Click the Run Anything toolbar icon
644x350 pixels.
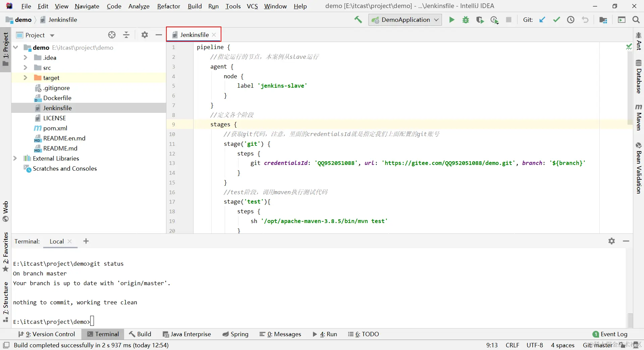[x=622, y=20]
